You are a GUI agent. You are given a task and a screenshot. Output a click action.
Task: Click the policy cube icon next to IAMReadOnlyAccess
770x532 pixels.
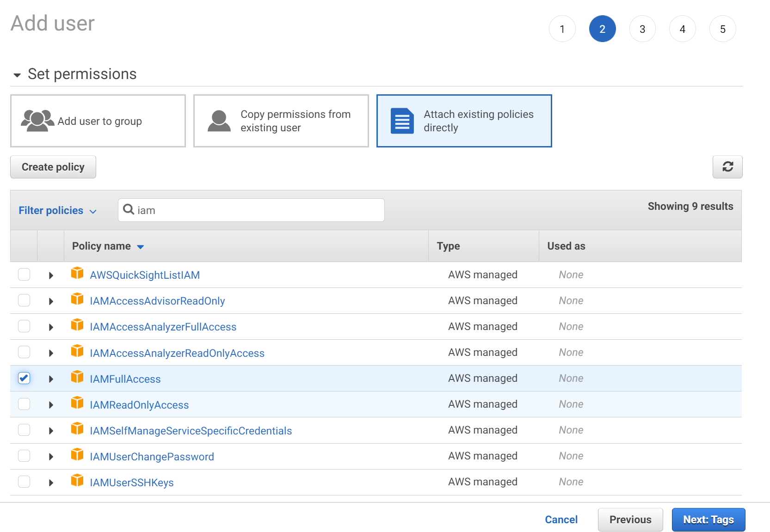[77, 403]
